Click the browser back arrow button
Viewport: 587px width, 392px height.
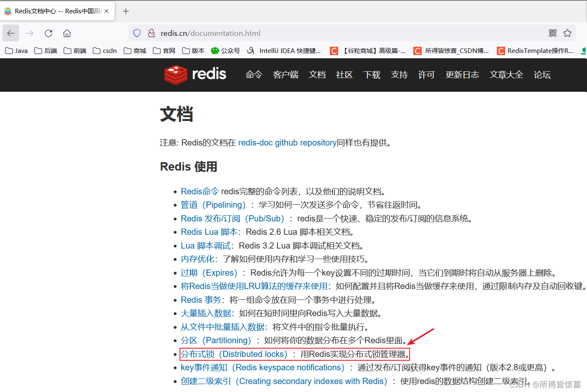point(11,33)
